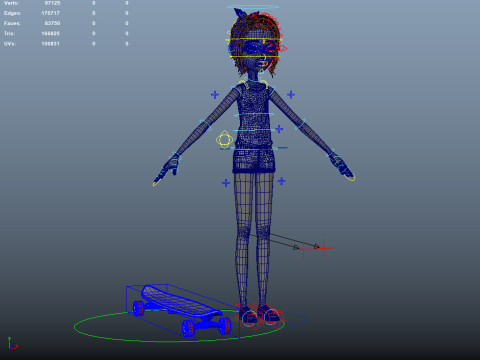Select the upper chest ring control
Viewport: 480px width, 360px height.
pyautogui.click(x=254, y=114)
